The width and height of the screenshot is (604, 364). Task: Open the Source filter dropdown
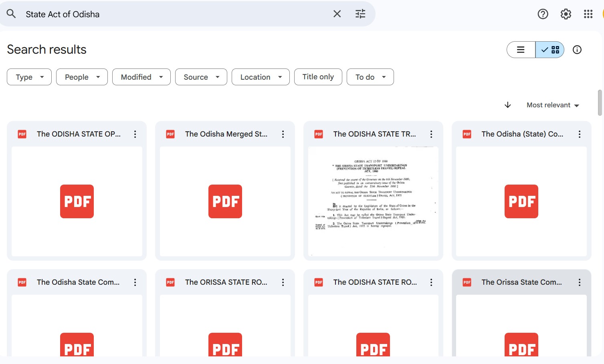tap(201, 77)
